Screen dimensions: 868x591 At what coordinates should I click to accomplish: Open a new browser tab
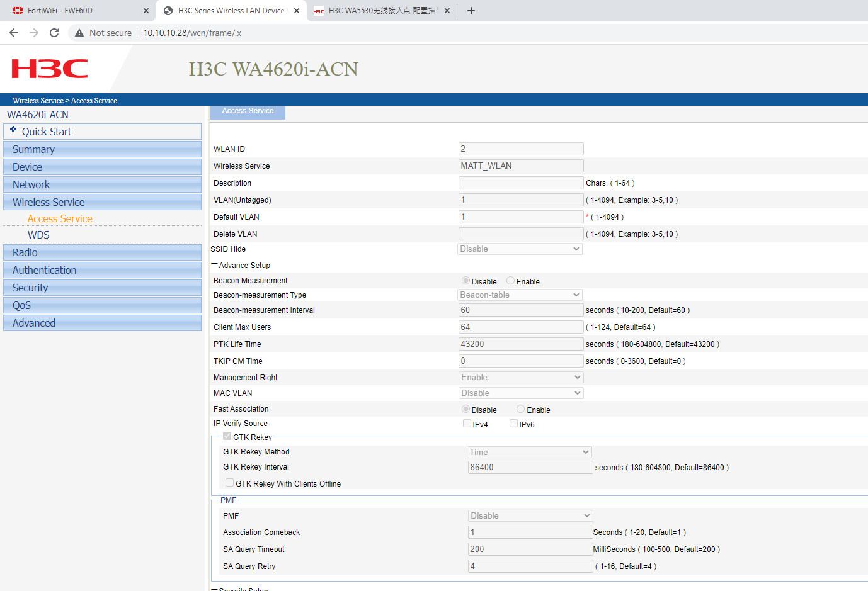(471, 11)
